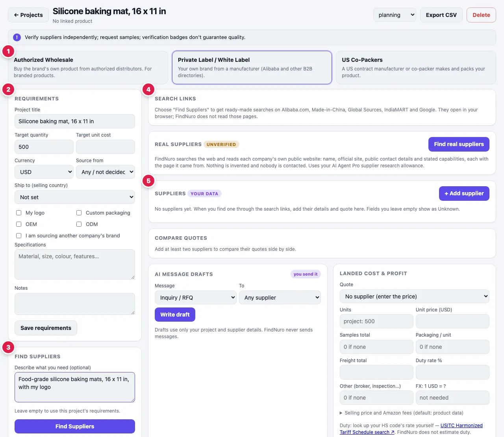This screenshot has width=504, height=437.
Task: Click the Describe what you need box
Action: click(x=75, y=387)
